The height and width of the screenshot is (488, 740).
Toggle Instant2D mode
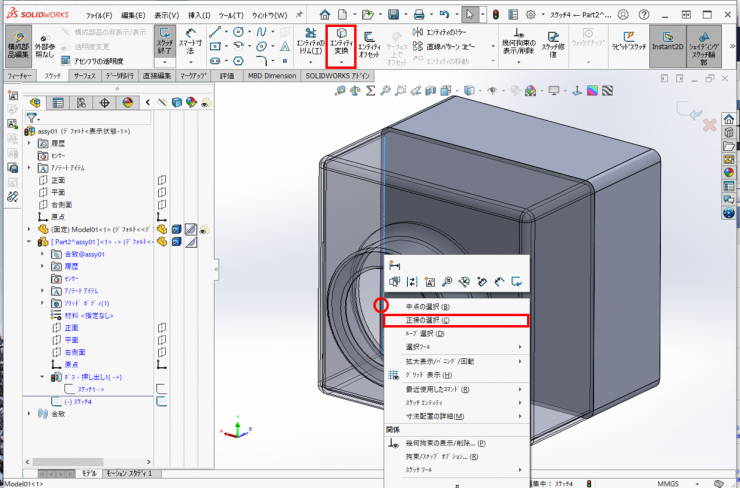pos(668,46)
